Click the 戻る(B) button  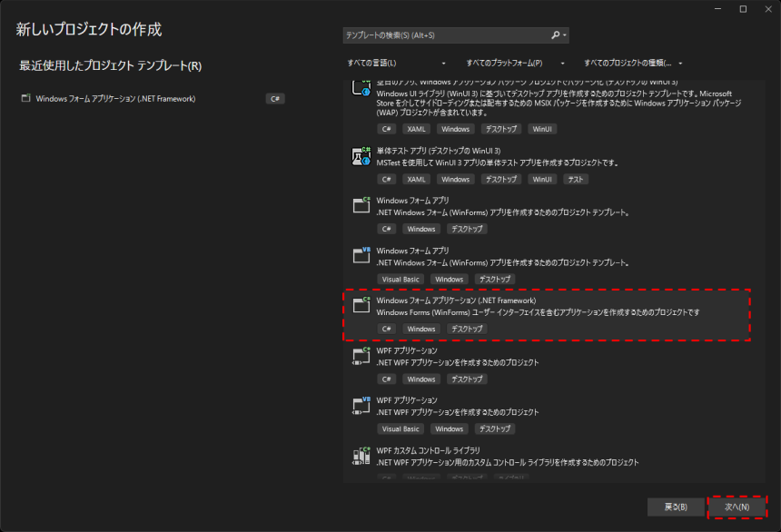click(675, 506)
